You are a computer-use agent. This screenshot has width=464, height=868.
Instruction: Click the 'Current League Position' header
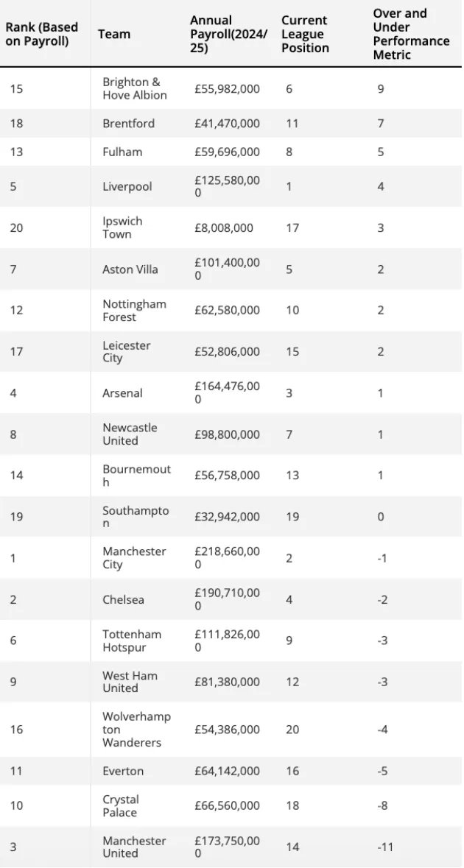point(305,34)
